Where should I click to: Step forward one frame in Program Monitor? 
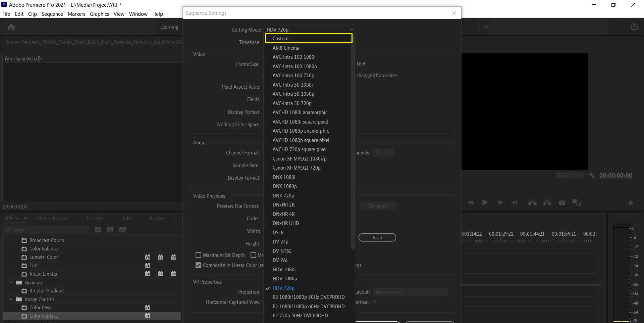click(500, 202)
